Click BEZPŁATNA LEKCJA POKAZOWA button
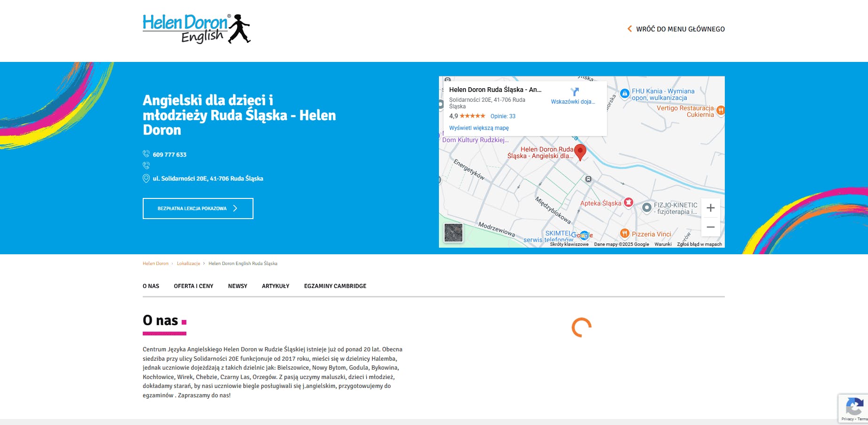Viewport: 868px width, 425px height. click(198, 208)
